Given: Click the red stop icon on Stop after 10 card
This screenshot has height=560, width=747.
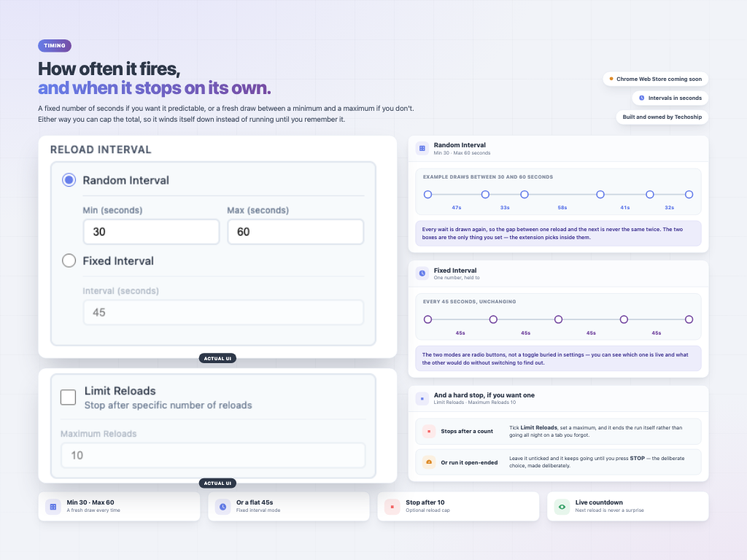Looking at the screenshot, I should (x=392, y=507).
